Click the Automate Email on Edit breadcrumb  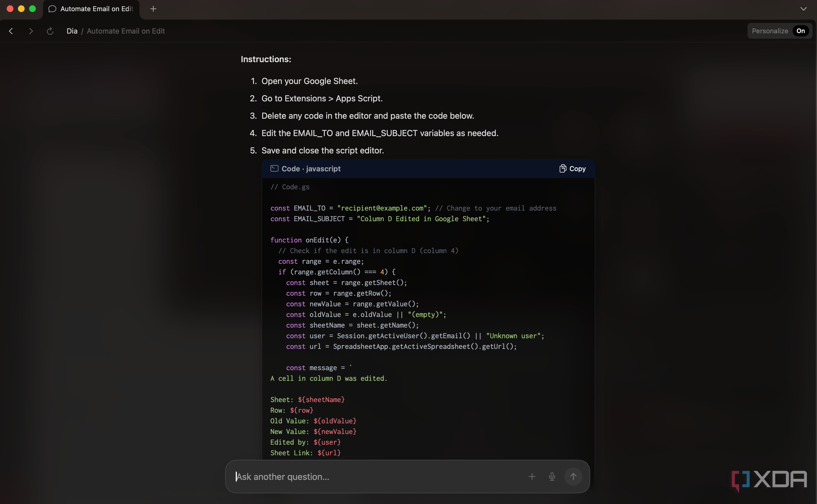pyautogui.click(x=126, y=31)
